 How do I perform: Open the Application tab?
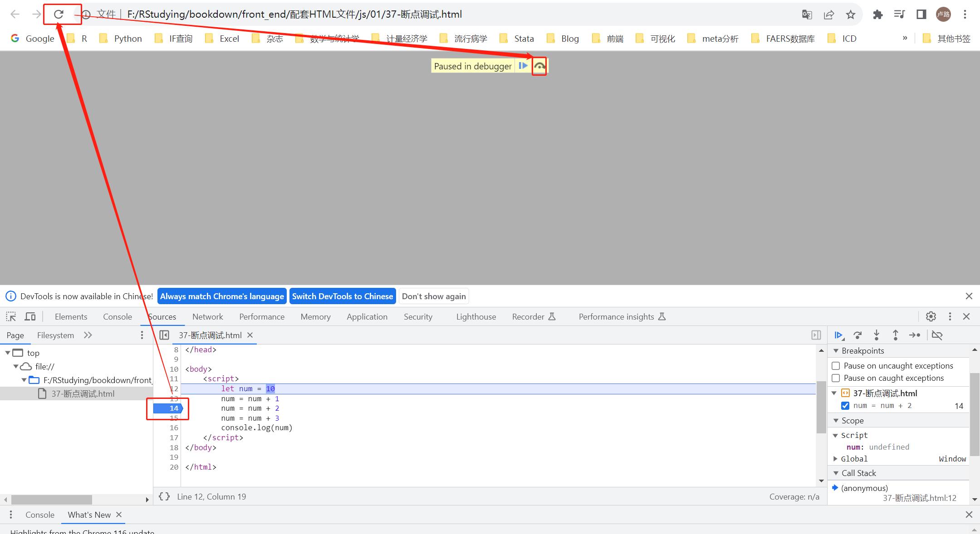(x=367, y=316)
